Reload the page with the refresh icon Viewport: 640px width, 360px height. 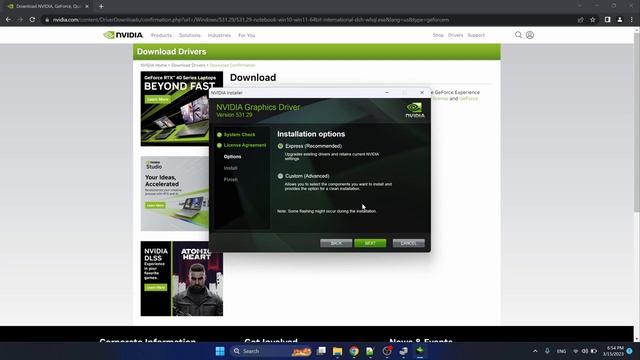click(32, 20)
